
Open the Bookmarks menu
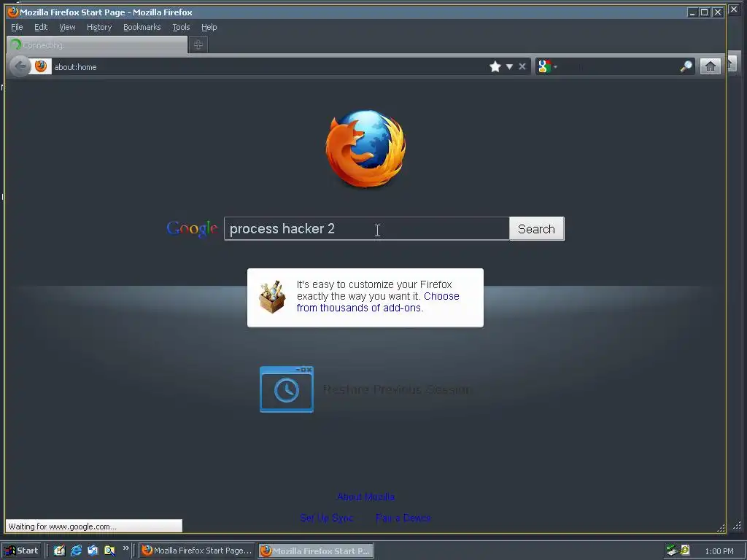tap(142, 27)
